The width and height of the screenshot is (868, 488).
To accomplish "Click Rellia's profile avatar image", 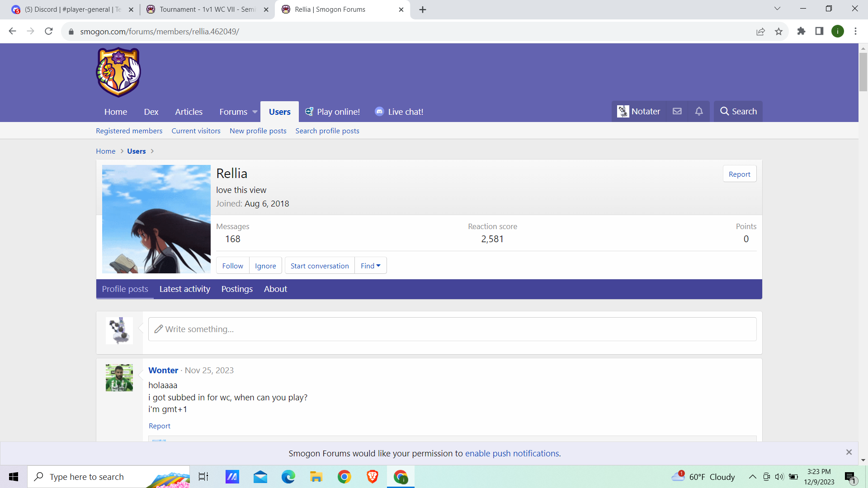I will pos(156,219).
